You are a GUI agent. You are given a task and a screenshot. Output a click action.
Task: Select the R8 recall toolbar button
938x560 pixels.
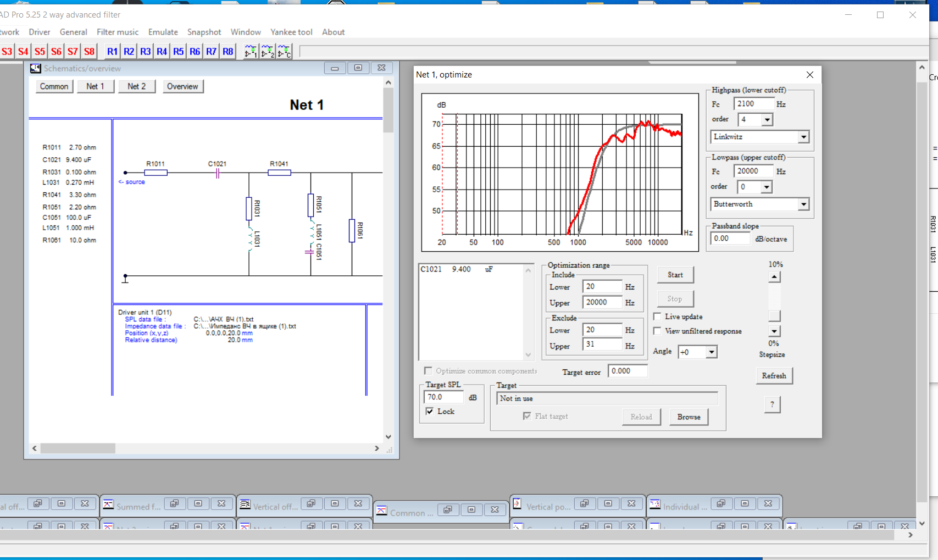[227, 52]
